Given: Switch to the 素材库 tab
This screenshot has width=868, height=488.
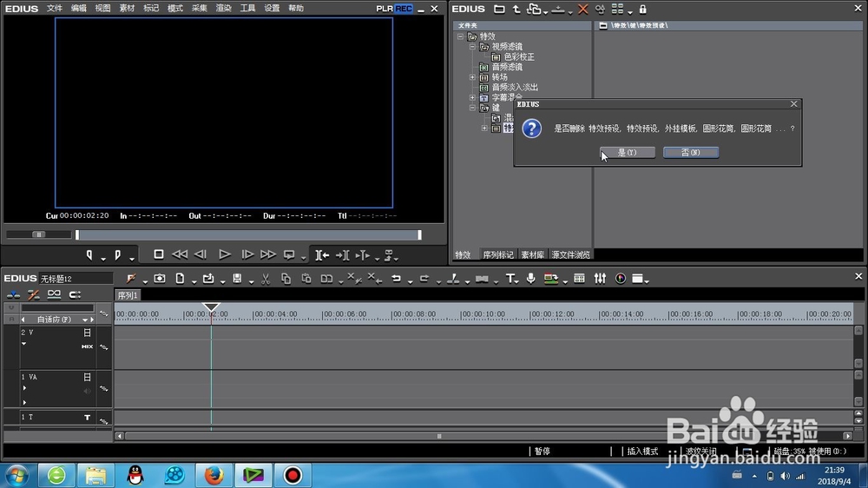Looking at the screenshot, I should pos(533,254).
